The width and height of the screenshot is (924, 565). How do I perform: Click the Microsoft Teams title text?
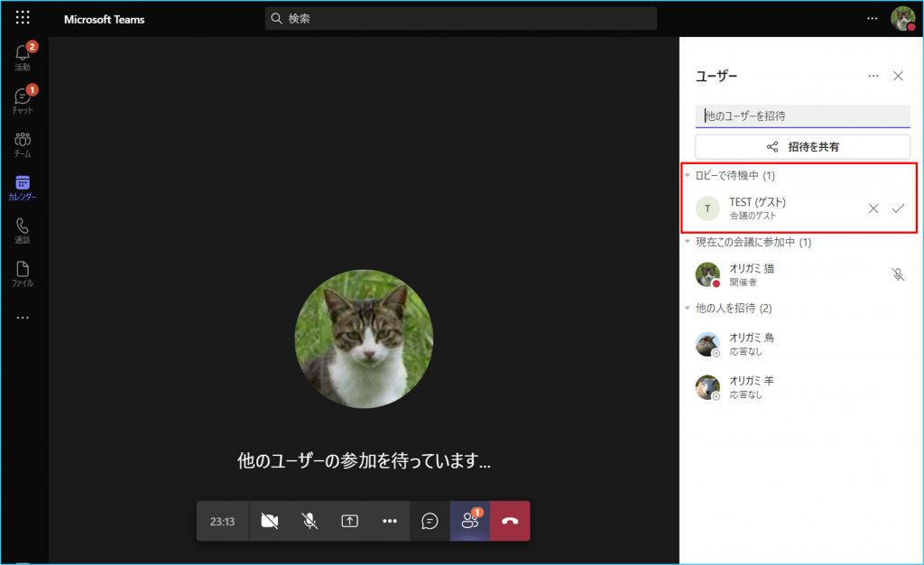[x=104, y=20]
